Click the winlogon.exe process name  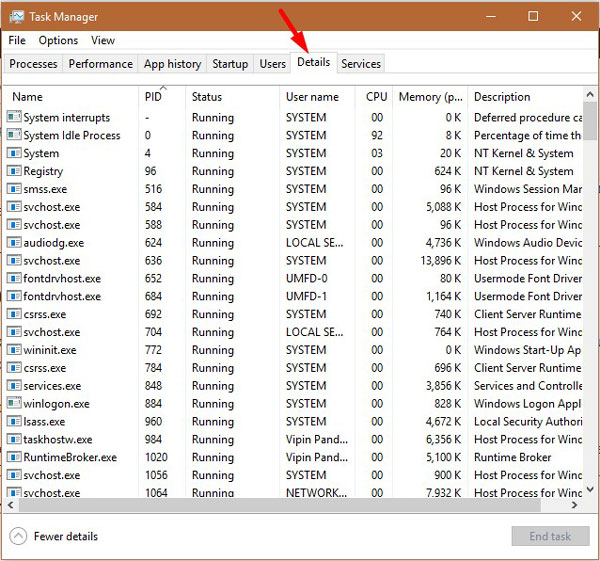[x=56, y=404]
